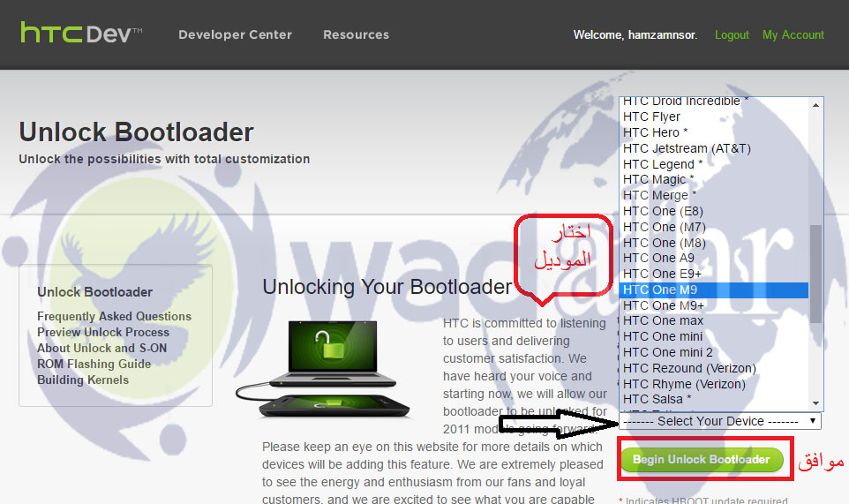849x504 pixels.
Task: Select HTC One (M7) in the list
Action: pyautogui.click(x=714, y=227)
